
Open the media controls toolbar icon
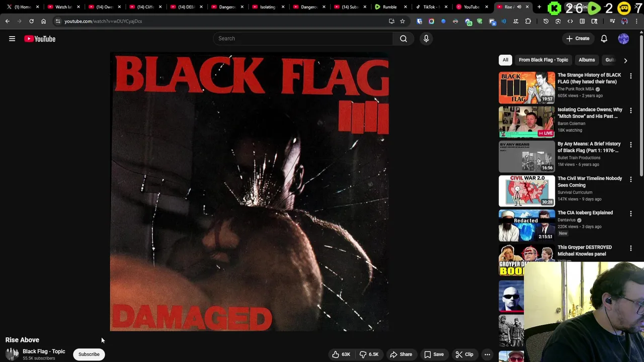tap(612, 21)
